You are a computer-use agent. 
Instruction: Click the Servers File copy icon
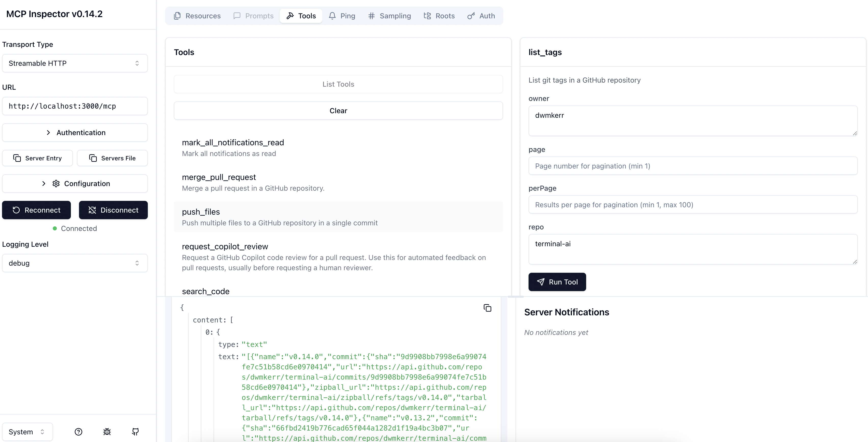click(93, 158)
